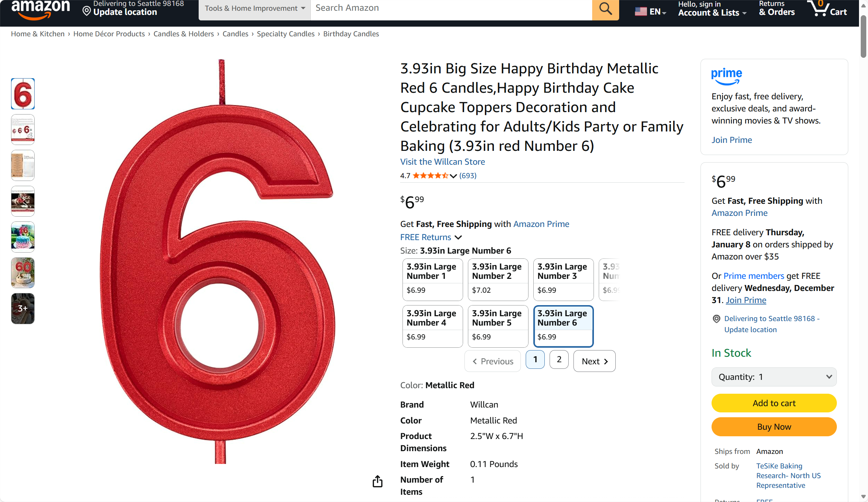Click the Amazon logo
Screen dimensions: 868x502
40,9
